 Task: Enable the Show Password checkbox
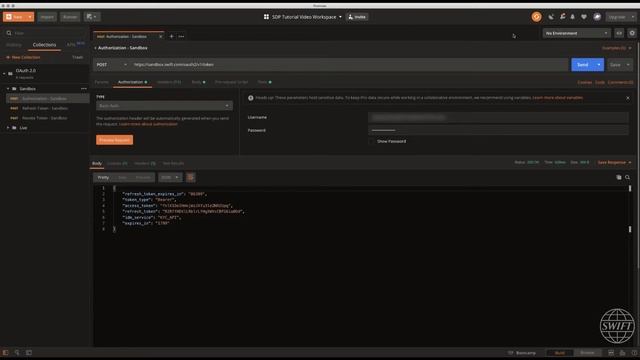point(371,141)
